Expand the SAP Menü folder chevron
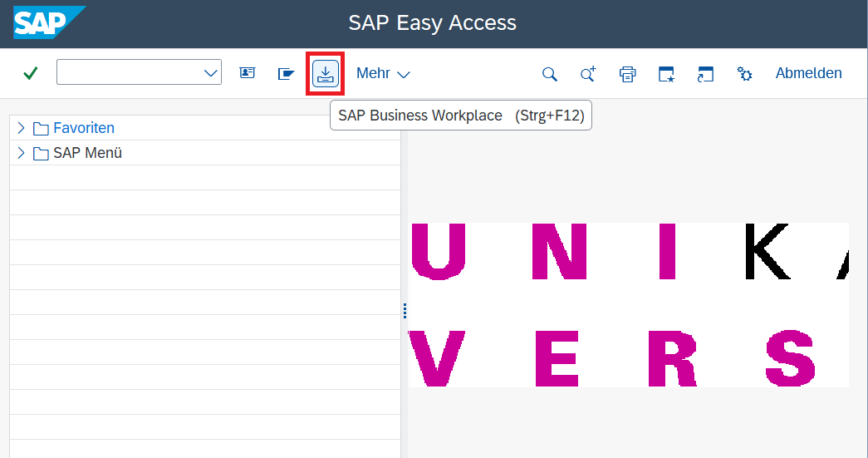This screenshot has width=868, height=458. tap(21, 153)
